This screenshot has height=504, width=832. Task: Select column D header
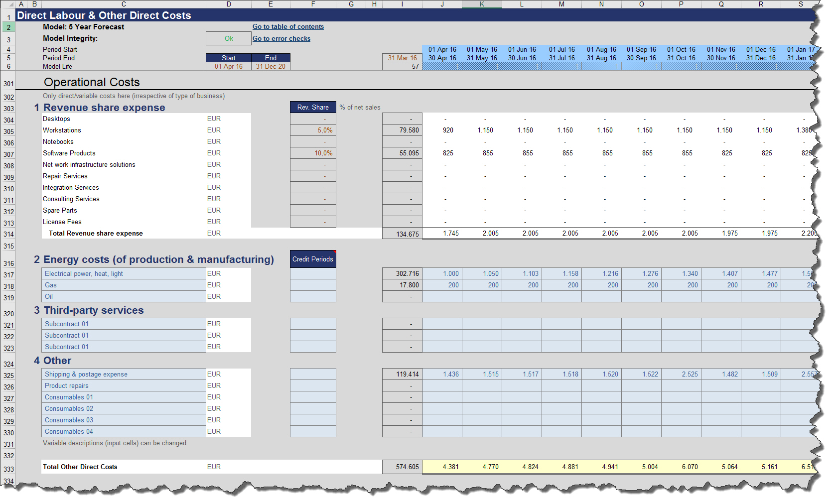click(229, 4)
